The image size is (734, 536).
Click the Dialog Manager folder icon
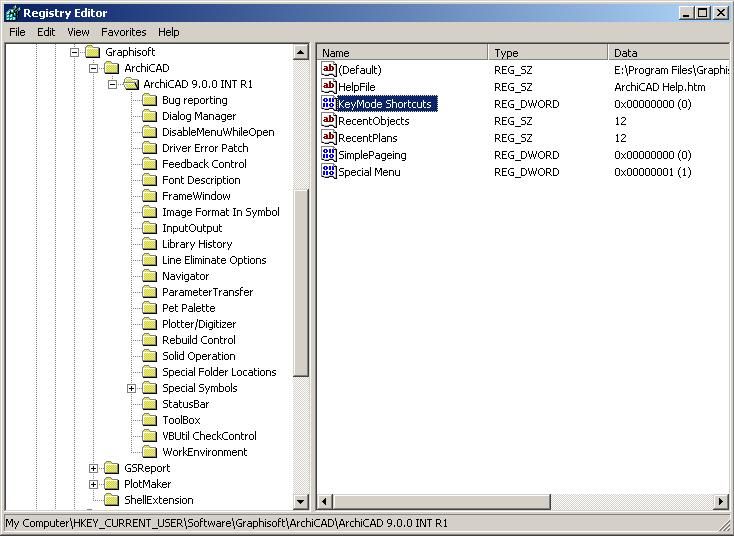pyautogui.click(x=149, y=116)
